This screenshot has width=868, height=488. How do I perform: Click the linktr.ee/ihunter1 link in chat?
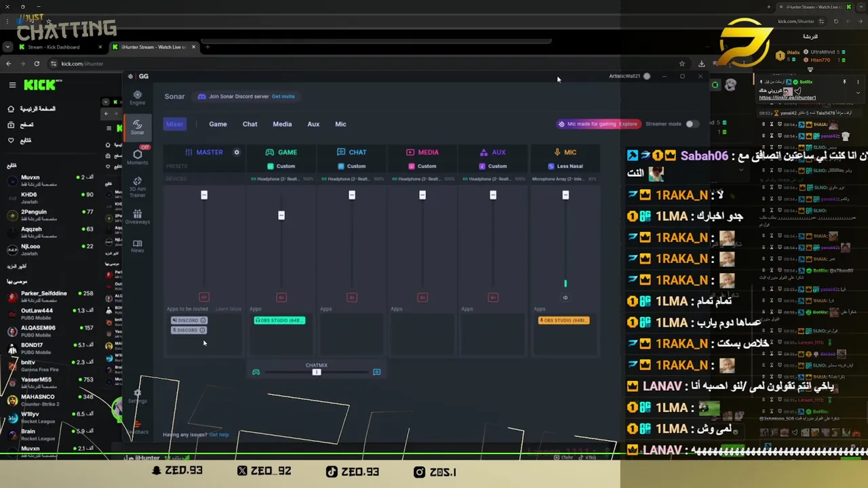[787, 98]
